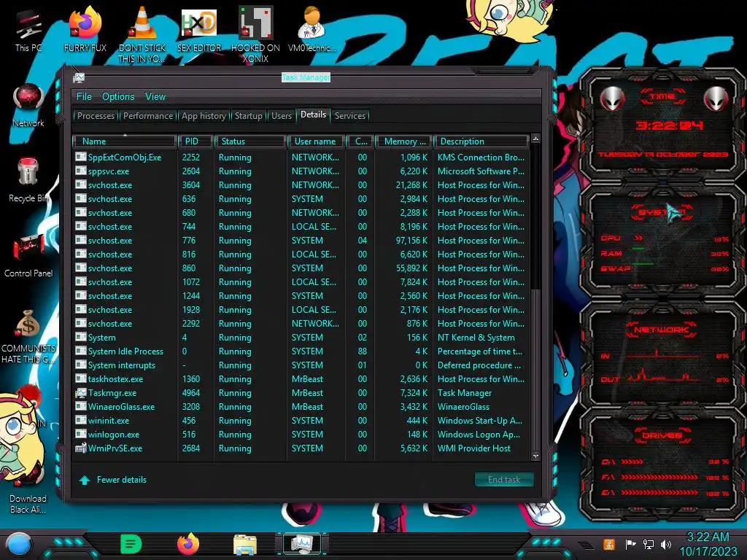
Task: Sort by the CPU column header
Action: point(360,141)
